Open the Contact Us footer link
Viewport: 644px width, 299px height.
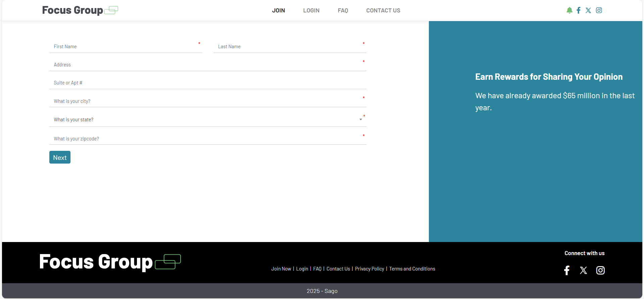(338, 269)
